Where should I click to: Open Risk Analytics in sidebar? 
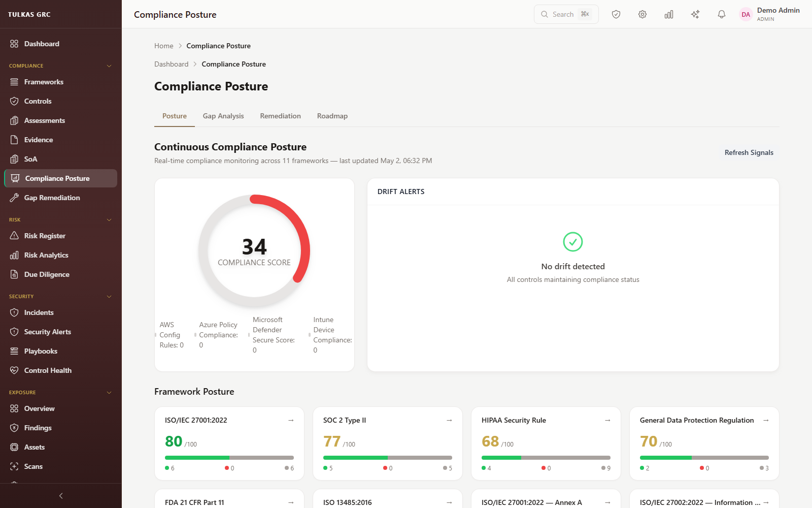point(61,255)
